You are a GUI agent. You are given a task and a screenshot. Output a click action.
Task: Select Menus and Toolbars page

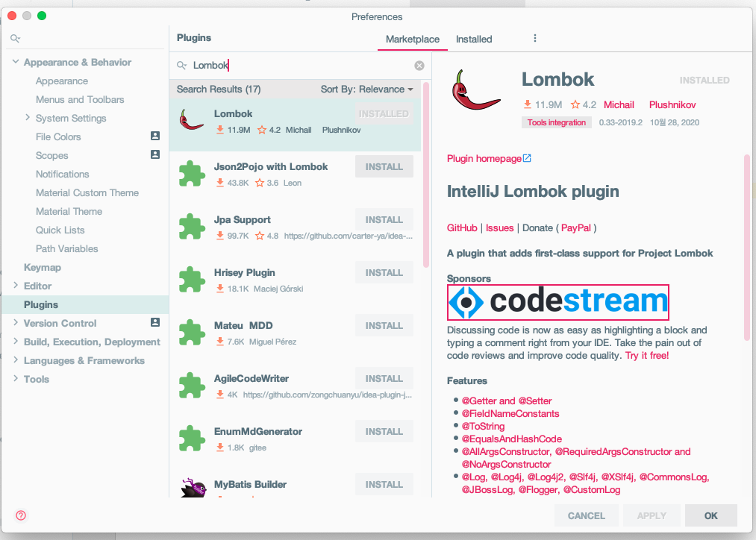point(80,100)
